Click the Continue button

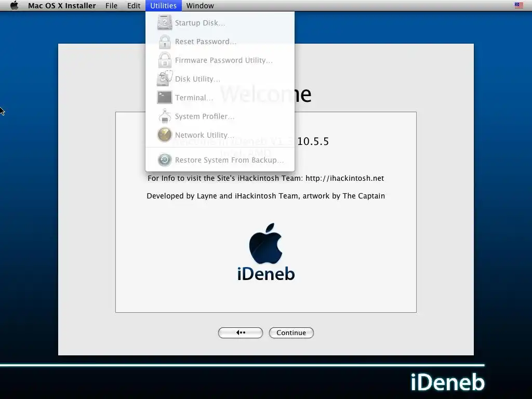click(291, 332)
